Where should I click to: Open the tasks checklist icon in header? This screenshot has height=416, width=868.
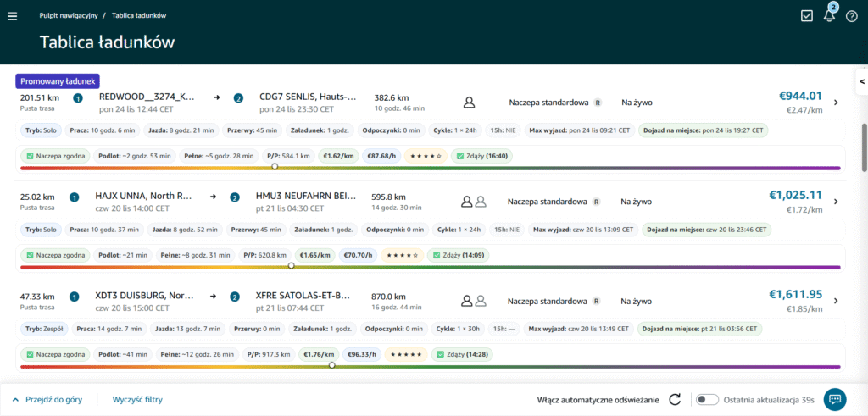[807, 16]
